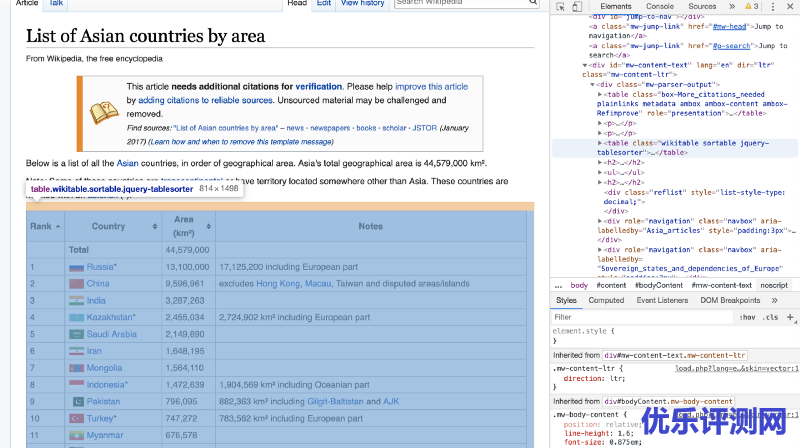Switch to the Console tab
The height and width of the screenshot is (448, 800).
click(x=660, y=7)
